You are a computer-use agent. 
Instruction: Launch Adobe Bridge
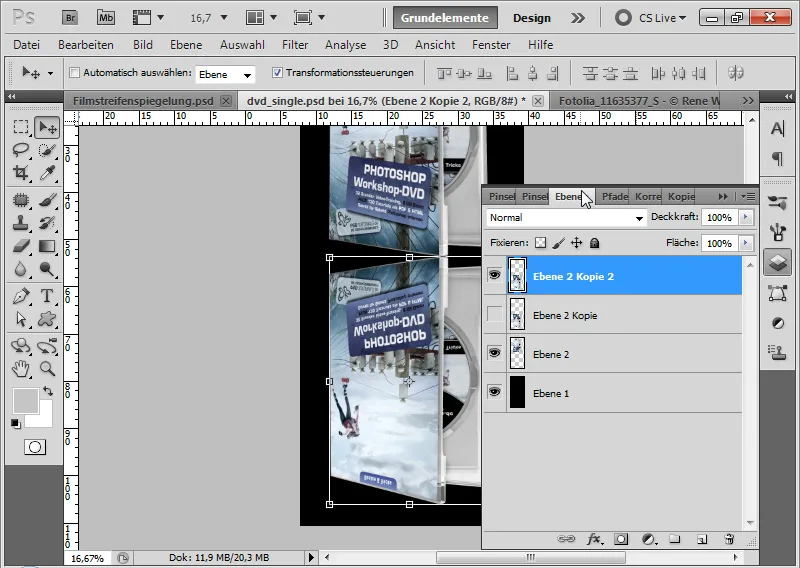pyautogui.click(x=70, y=18)
